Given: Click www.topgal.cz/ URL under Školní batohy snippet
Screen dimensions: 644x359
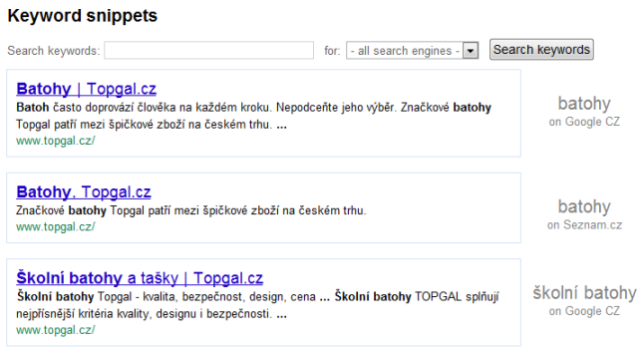Looking at the screenshot, I should click(56, 330).
